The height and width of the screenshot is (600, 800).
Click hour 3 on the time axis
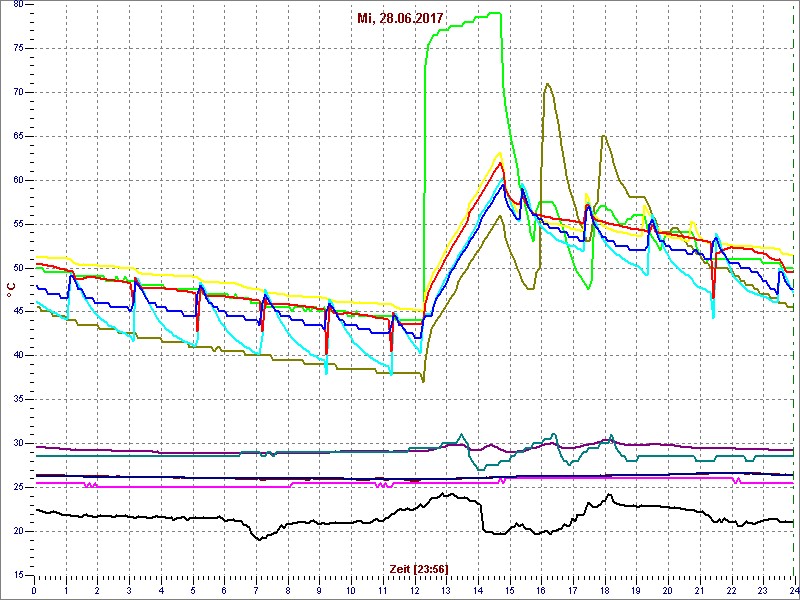[130, 591]
